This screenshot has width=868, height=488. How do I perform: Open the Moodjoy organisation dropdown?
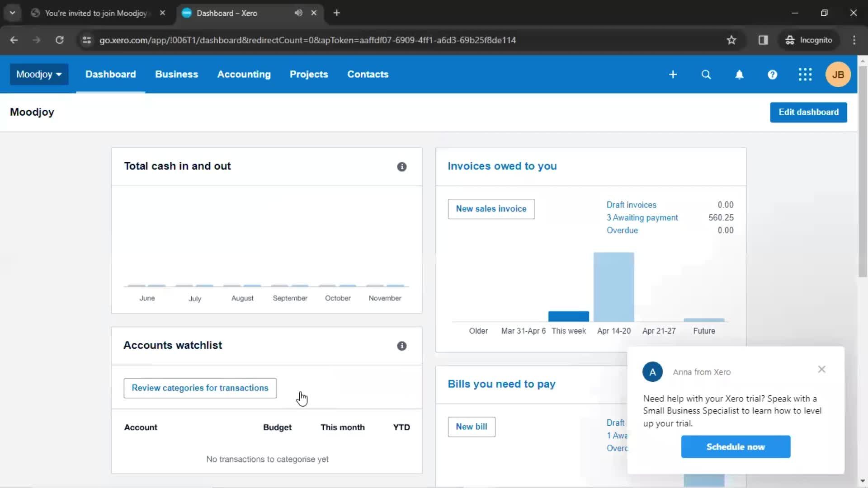[x=39, y=75]
